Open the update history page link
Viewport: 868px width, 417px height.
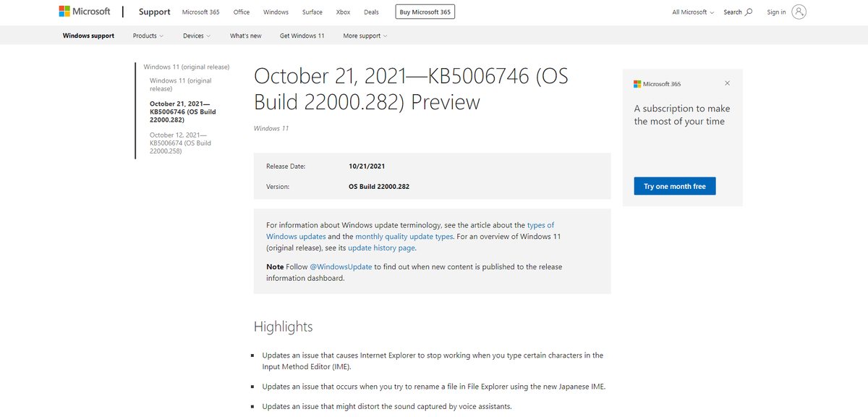382,248
